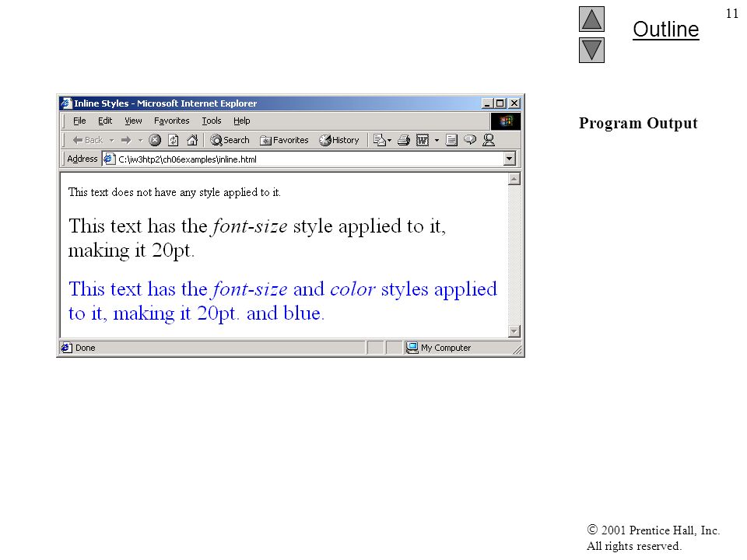
Task: Open the Tools menu
Action: (x=212, y=121)
